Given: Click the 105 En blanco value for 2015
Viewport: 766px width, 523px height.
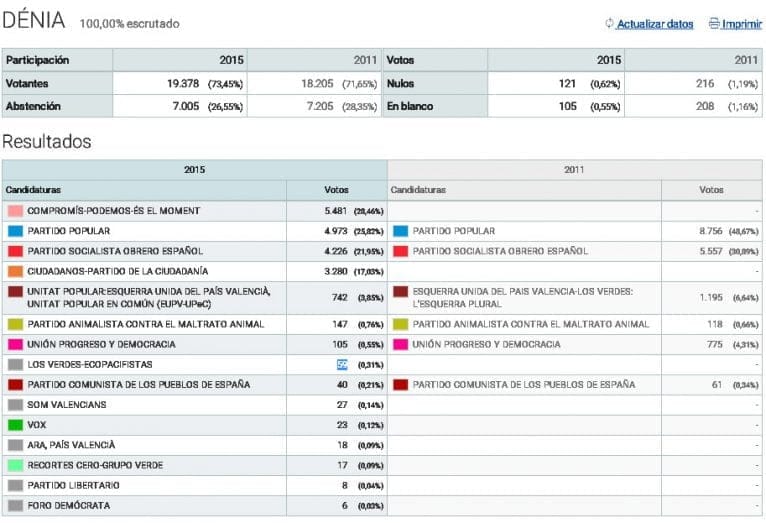Looking at the screenshot, I should [x=568, y=106].
